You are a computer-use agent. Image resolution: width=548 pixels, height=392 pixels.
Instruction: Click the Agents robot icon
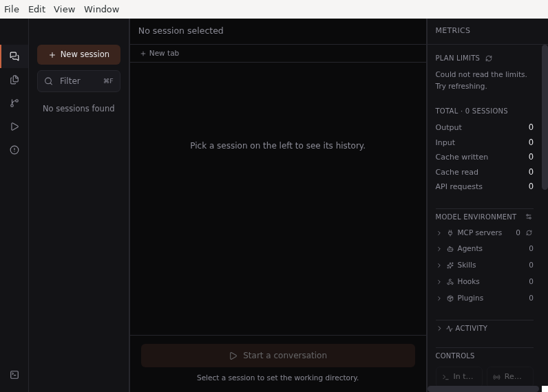pyautogui.click(x=450, y=249)
